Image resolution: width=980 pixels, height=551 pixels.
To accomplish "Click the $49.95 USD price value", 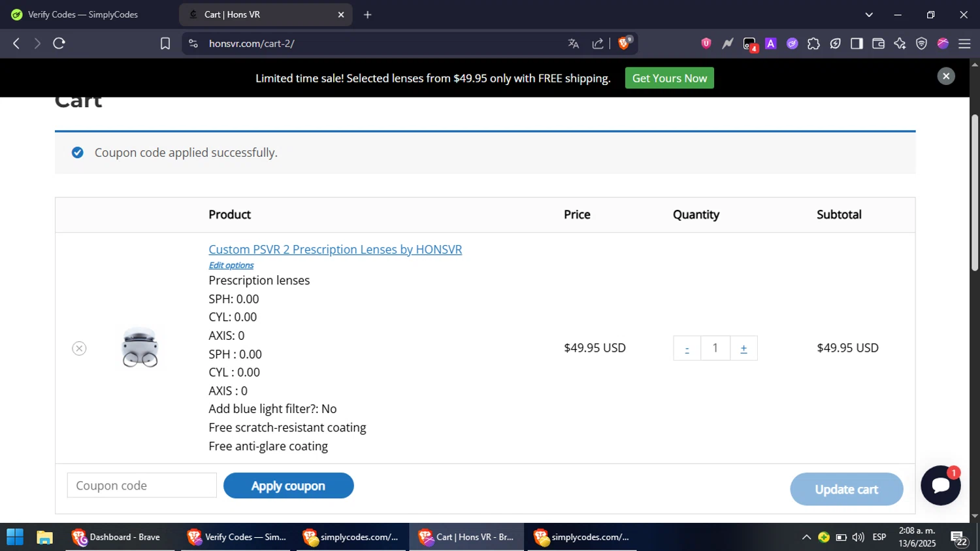I will click(x=595, y=348).
